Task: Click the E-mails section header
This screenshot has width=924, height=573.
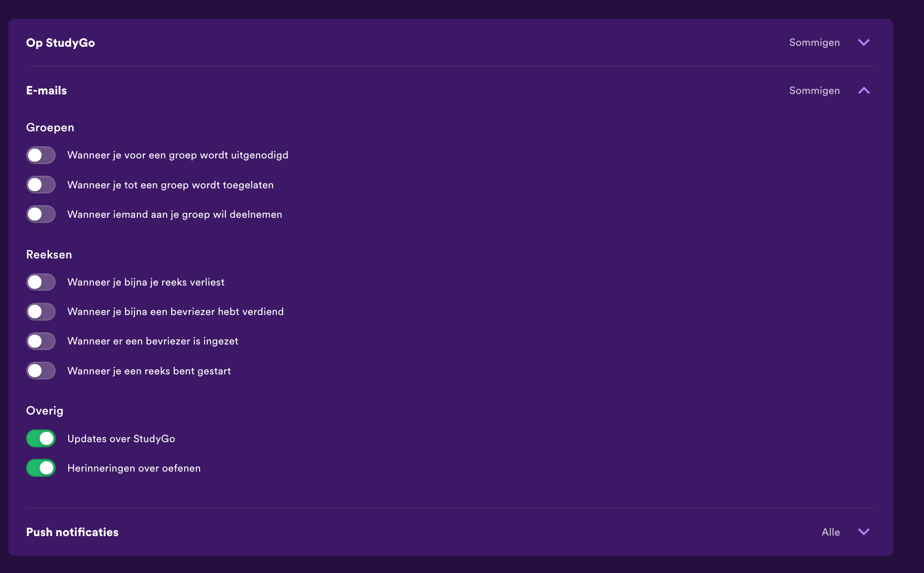Action: (47, 91)
